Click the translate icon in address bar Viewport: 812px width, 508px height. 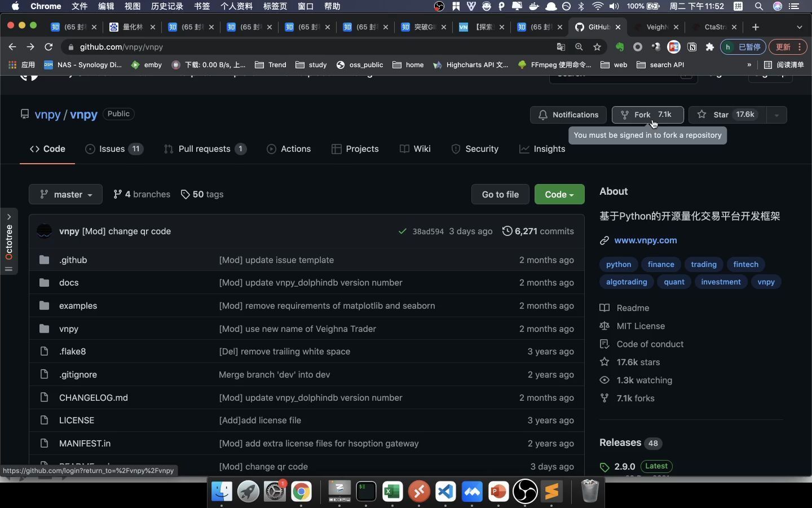[561, 47]
